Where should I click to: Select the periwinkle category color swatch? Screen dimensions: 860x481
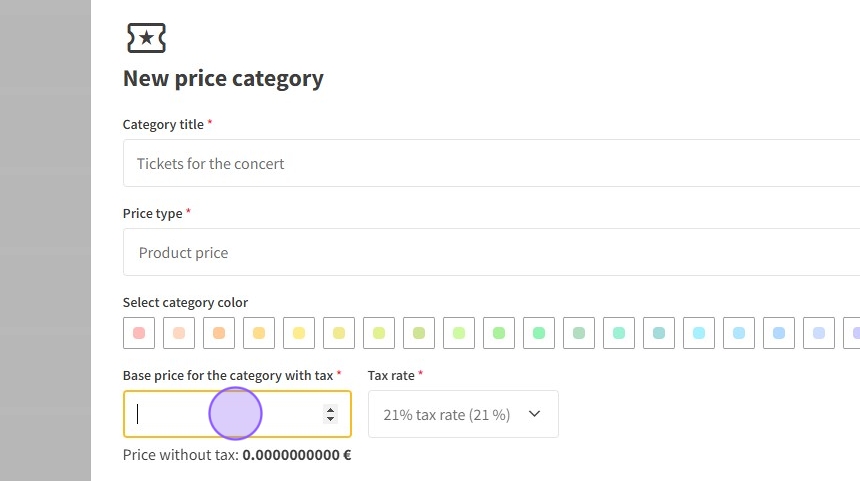point(819,333)
